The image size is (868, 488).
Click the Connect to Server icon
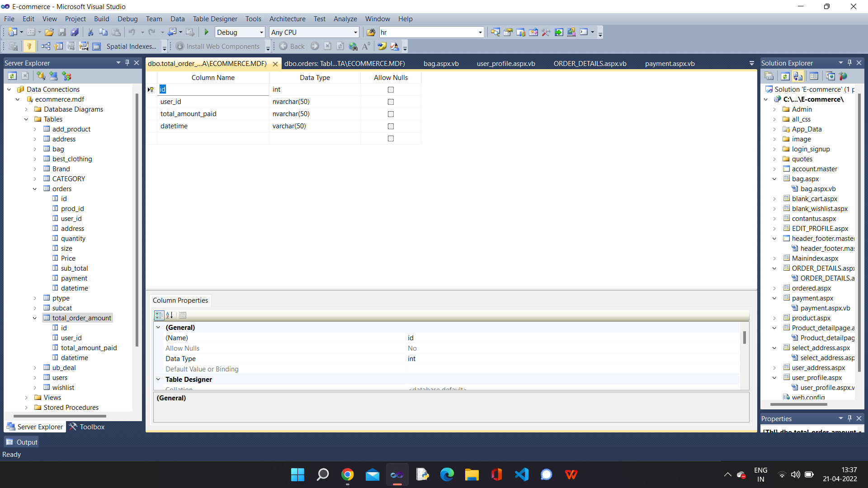pyautogui.click(x=54, y=76)
